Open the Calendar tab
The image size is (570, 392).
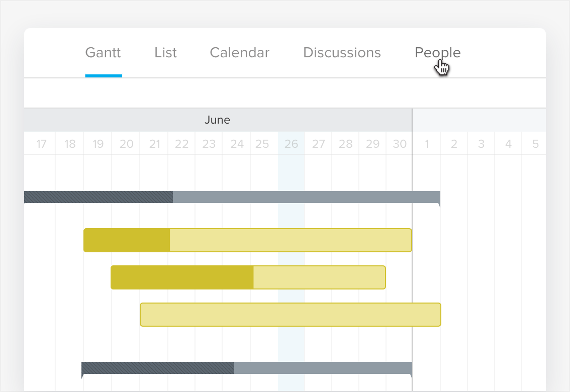tap(239, 52)
